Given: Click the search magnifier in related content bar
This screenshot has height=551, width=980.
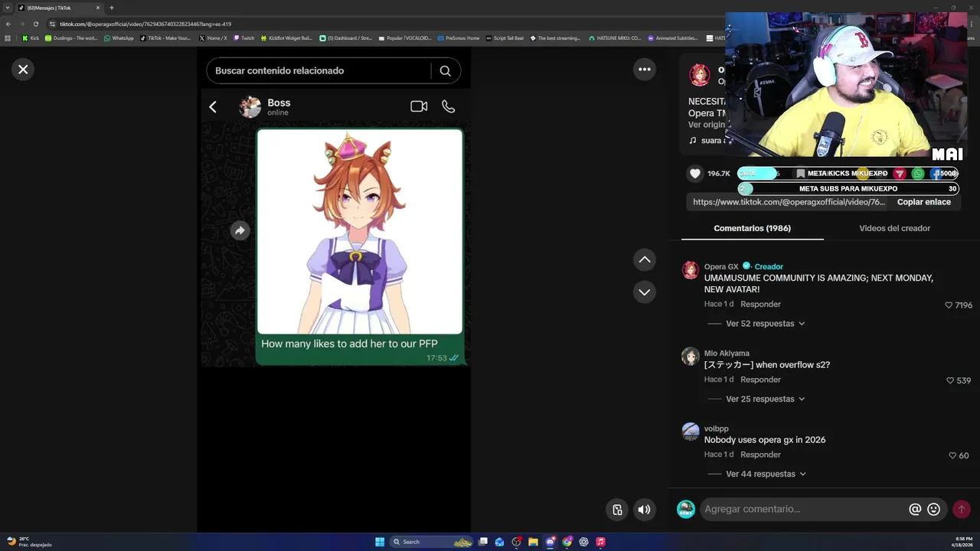Looking at the screenshot, I should point(445,70).
